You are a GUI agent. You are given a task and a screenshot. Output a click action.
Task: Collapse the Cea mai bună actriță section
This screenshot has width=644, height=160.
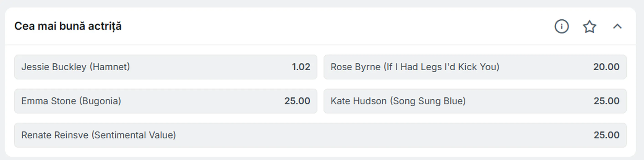[x=617, y=27]
